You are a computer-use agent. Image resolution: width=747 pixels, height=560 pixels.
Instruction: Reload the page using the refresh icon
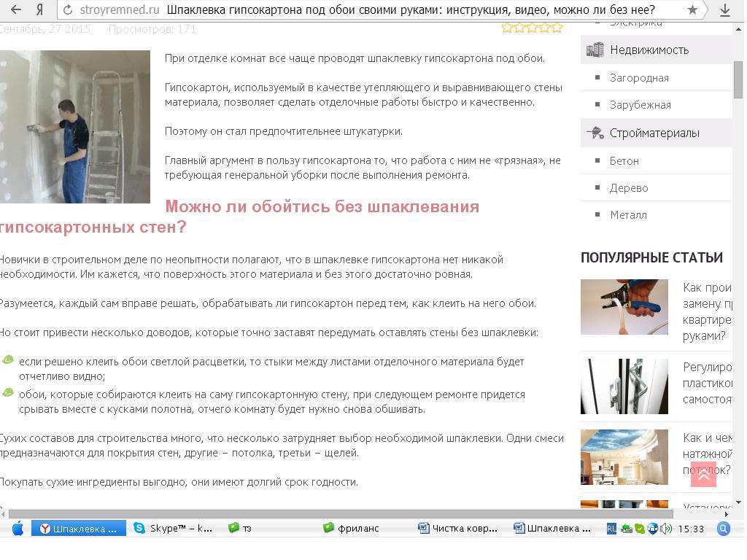coord(68,9)
